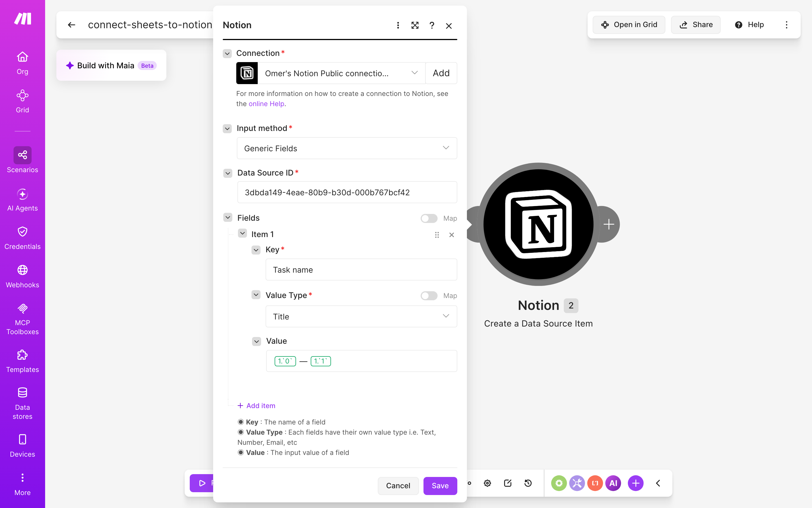The height and width of the screenshot is (508, 812).
Task: Remove Item 1 from fields
Action: [452, 235]
